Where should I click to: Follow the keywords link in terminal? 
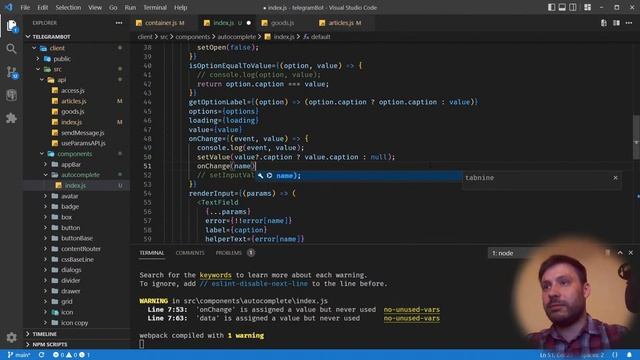[216, 275]
